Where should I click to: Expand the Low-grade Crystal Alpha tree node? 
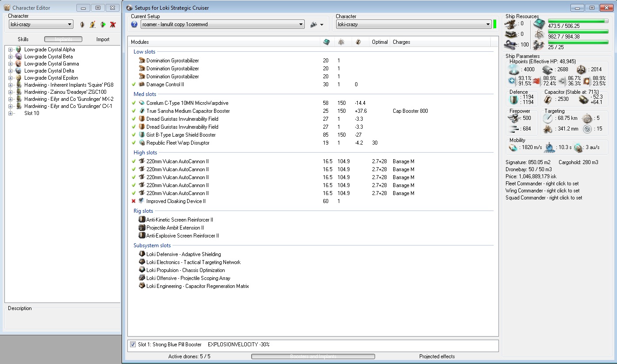10,50
